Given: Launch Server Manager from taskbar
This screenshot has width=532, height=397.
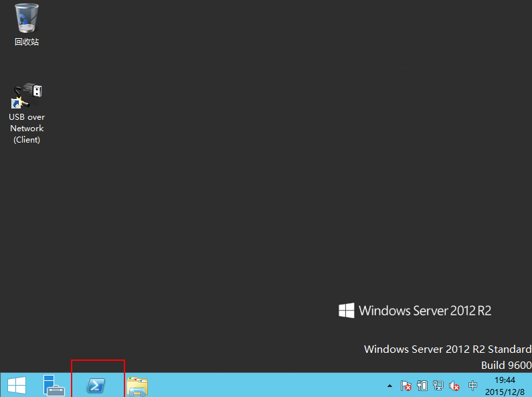Looking at the screenshot, I should 54,386.
